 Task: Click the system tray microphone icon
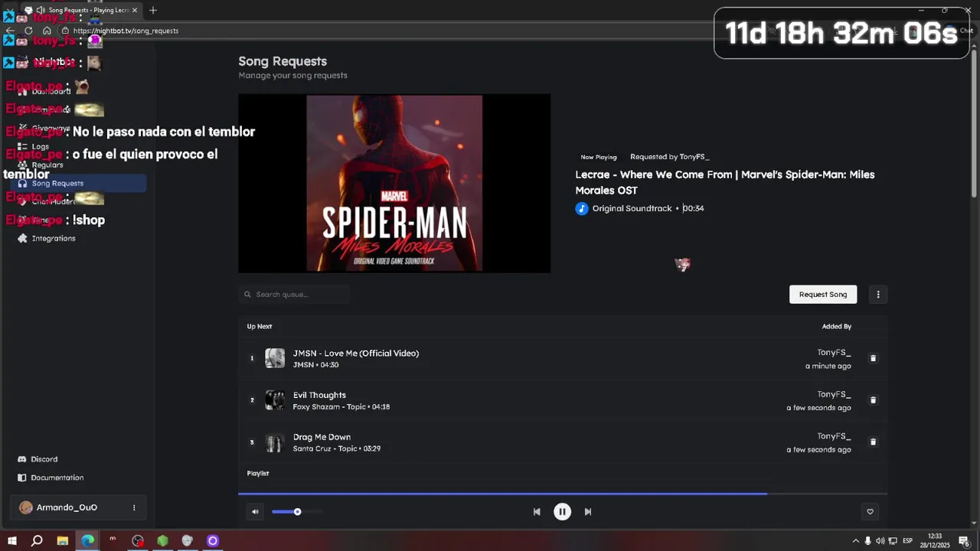[x=867, y=541]
